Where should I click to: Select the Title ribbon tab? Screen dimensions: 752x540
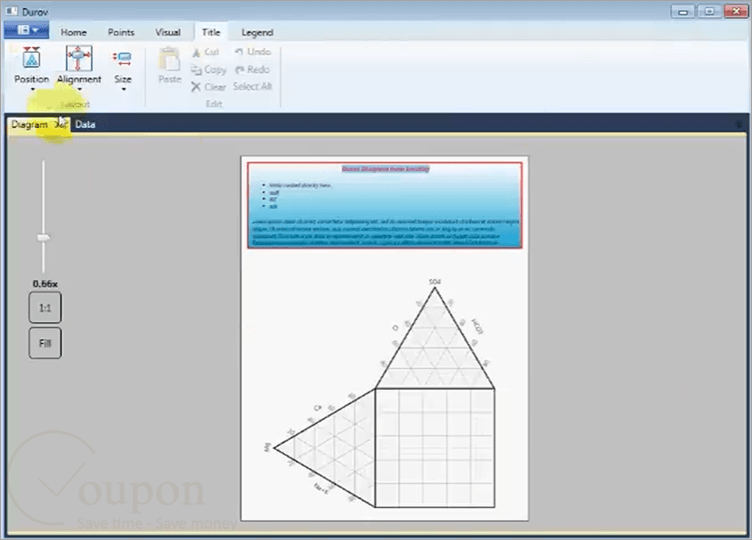pos(211,32)
